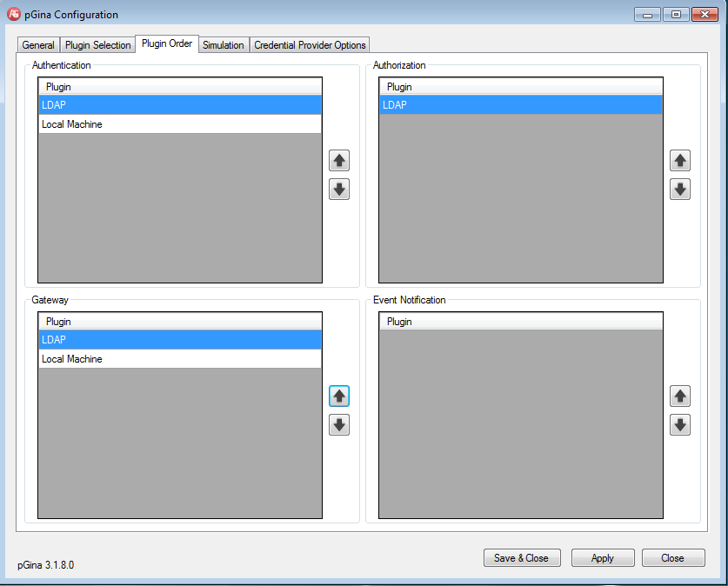Screen dimensions: 728x586
Task: Switch to the Plugin Selection tab
Action: pos(98,45)
